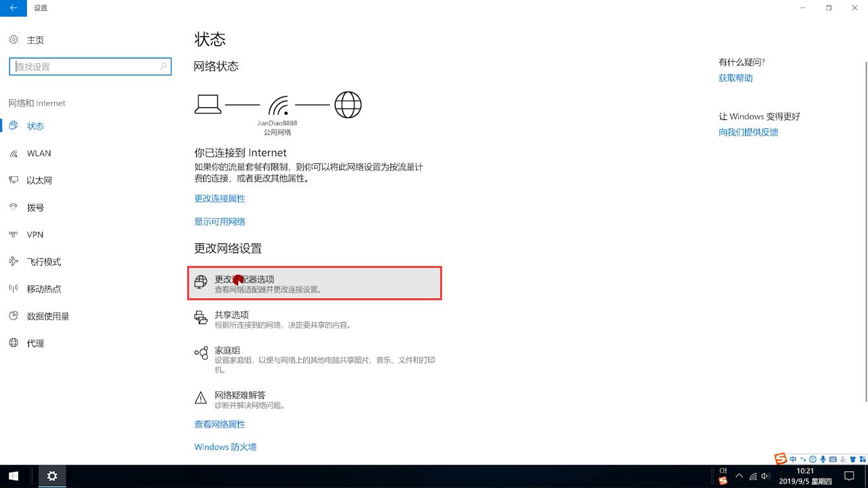The image size is (868, 488).
Task: Click the 家庭组 share nodes icon
Action: coord(201,353)
